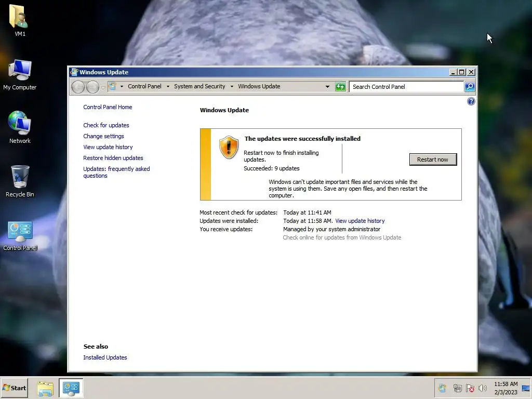The height and width of the screenshot is (399, 532).
Task: Click 'Today at 11:41 AM' text
Action: [307, 212]
